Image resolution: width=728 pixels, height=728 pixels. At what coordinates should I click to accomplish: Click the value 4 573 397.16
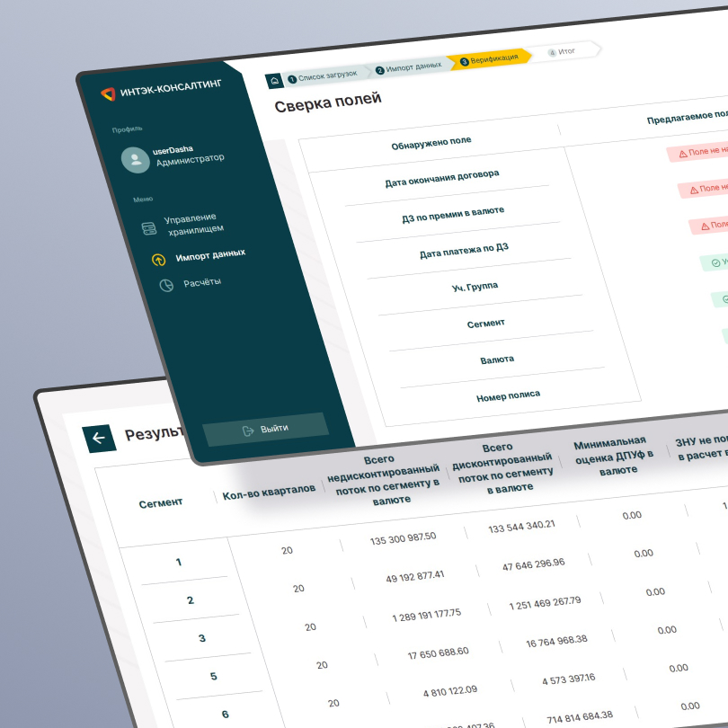(568, 679)
